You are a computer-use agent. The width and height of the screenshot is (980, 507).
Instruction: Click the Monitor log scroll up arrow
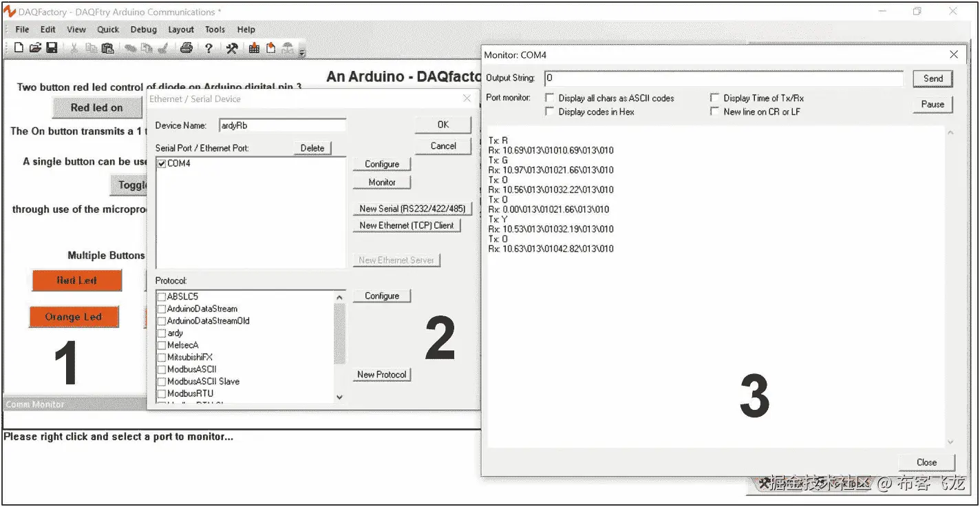pyautogui.click(x=951, y=132)
